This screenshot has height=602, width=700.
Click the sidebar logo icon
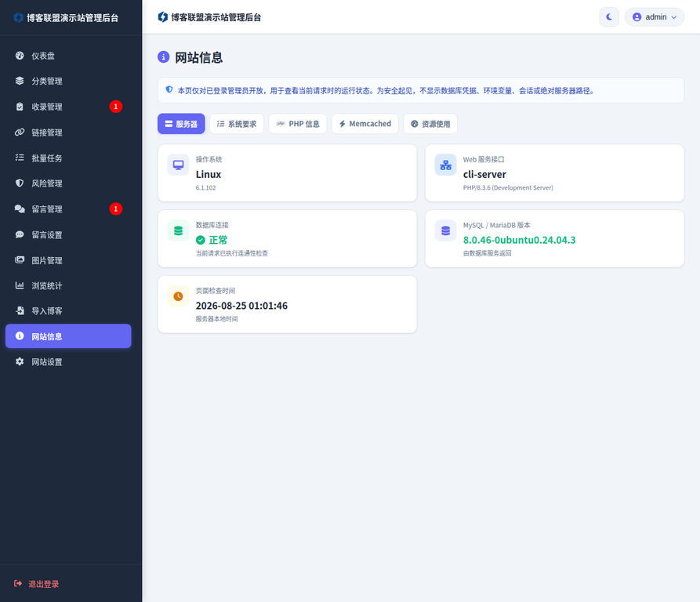[18, 17]
